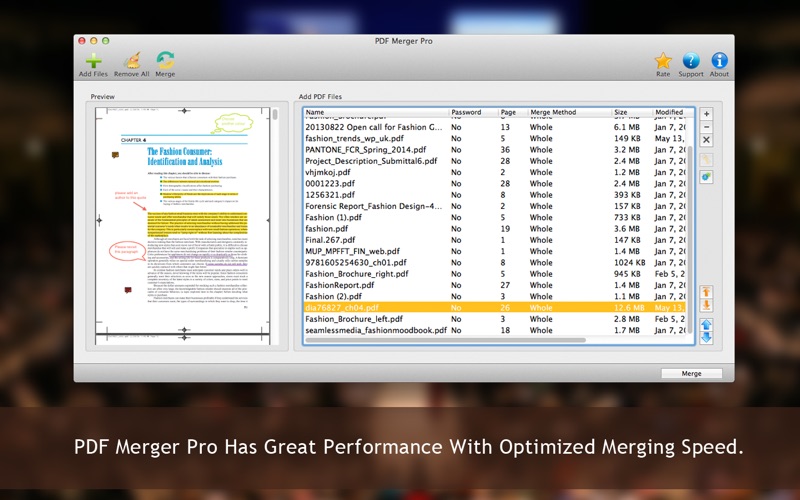The height and width of the screenshot is (500, 800).
Task: Sort by the Merge Method column header
Action: (x=569, y=112)
